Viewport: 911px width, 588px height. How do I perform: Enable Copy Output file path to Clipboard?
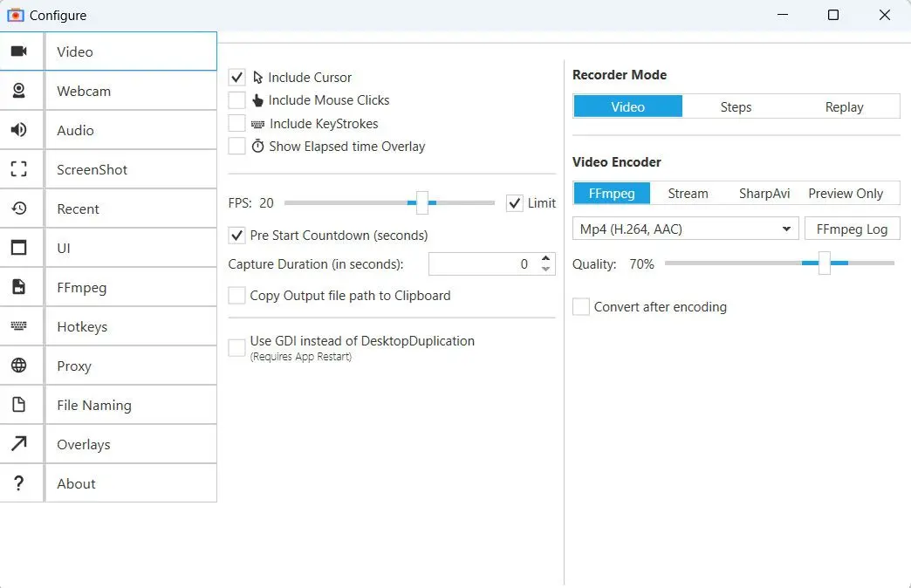(x=236, y=295)
